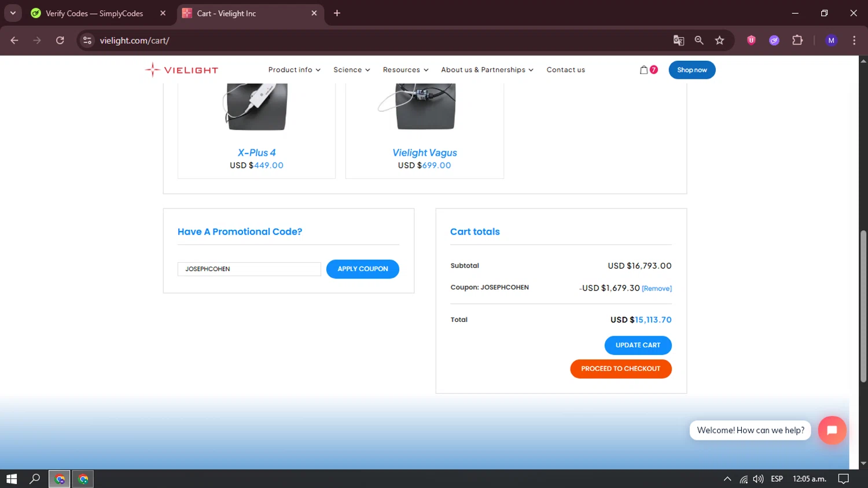Open the network status tray icon

(744, 479)
